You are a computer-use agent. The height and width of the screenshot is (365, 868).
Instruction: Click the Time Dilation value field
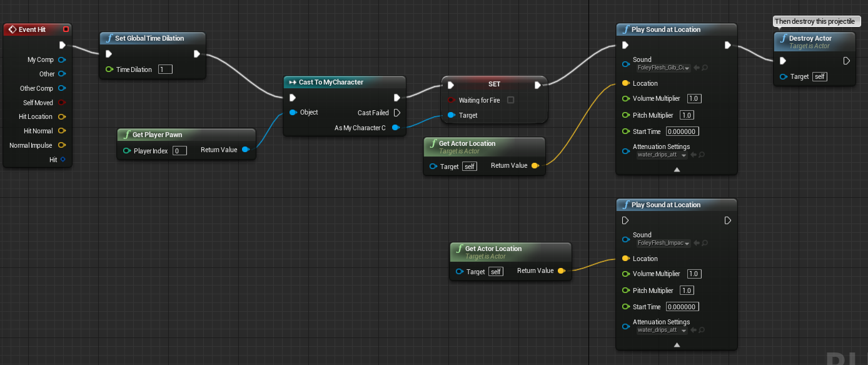(x=165, y=69)
